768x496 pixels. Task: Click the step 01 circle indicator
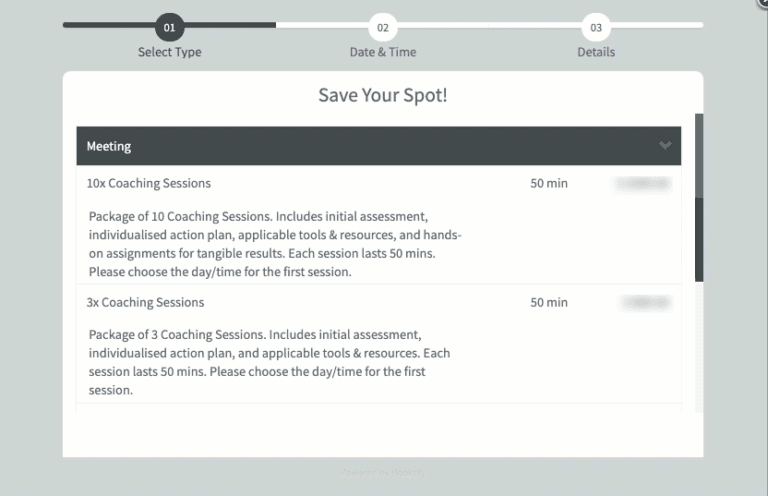click(x=169, y=27)
